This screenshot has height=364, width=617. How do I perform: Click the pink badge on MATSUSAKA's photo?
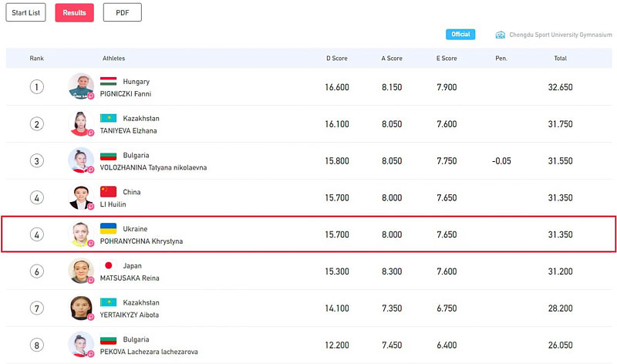click(91, 280)
